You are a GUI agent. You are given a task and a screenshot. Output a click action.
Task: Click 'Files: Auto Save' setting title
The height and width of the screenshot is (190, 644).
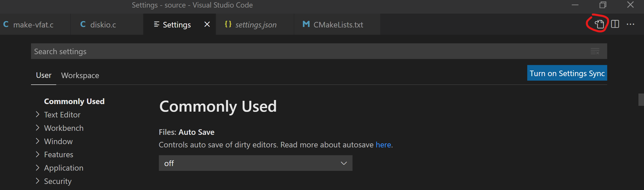(187, 132)
